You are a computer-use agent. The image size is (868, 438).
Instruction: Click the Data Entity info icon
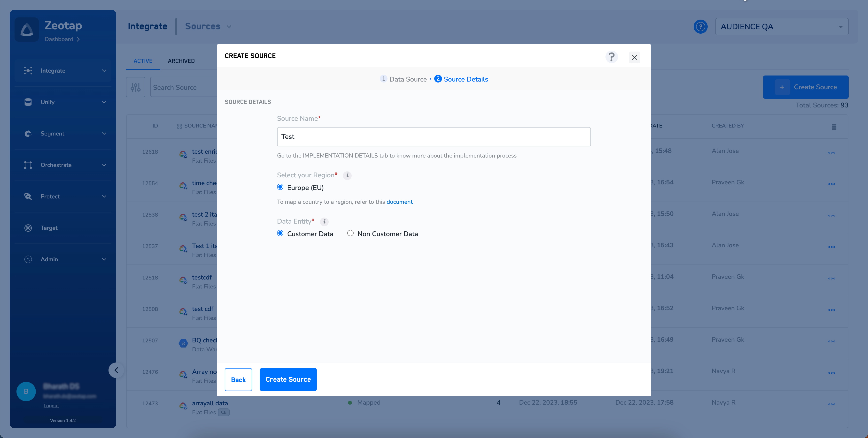324,221
